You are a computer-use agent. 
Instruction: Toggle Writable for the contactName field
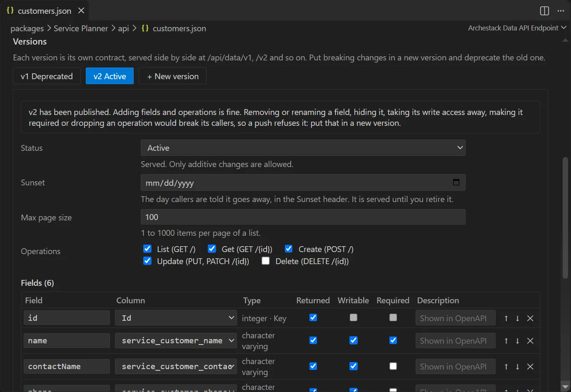(x=354, y=366)
